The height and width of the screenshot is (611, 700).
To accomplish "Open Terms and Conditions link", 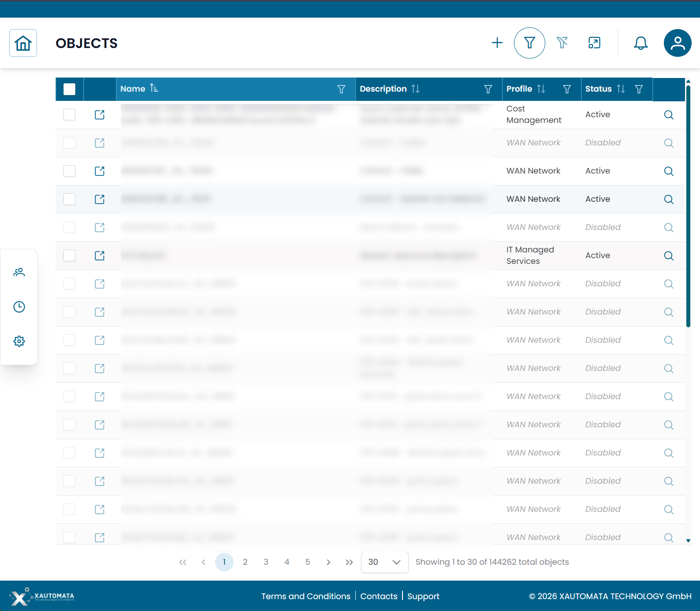I will point(306,596).
